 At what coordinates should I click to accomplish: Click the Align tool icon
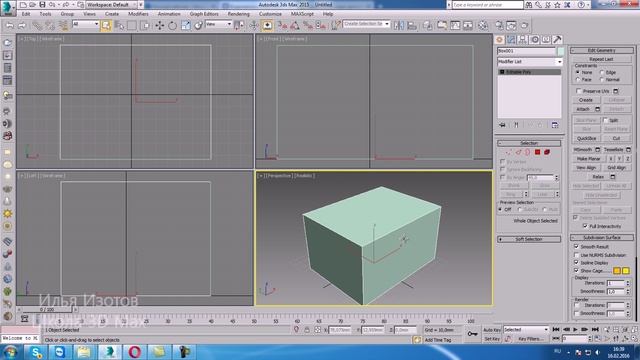[x=412, y=25]
